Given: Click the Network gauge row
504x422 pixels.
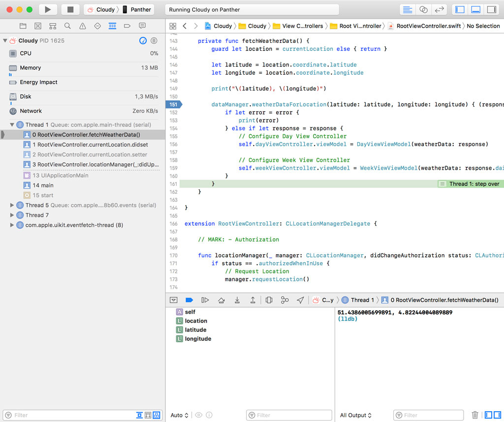Looking at the screenshot, I should point(31,111).
